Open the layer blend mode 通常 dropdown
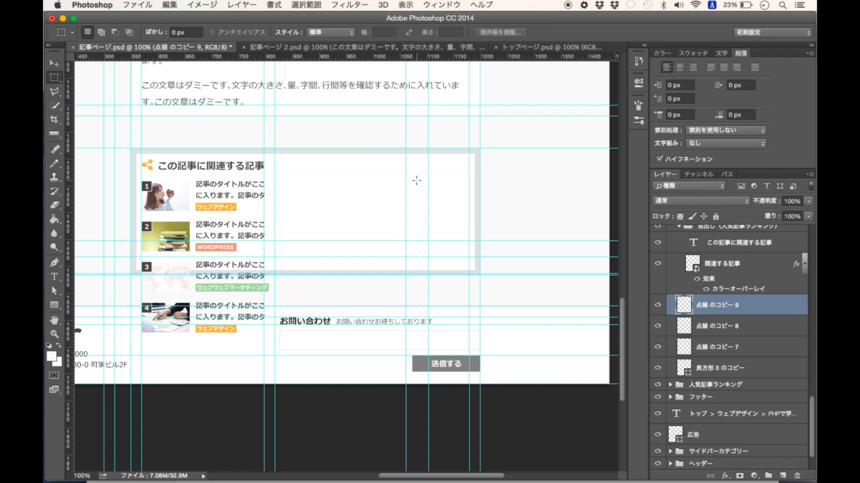This screenshot has width=860, height=483. click(x=700, y=201)
